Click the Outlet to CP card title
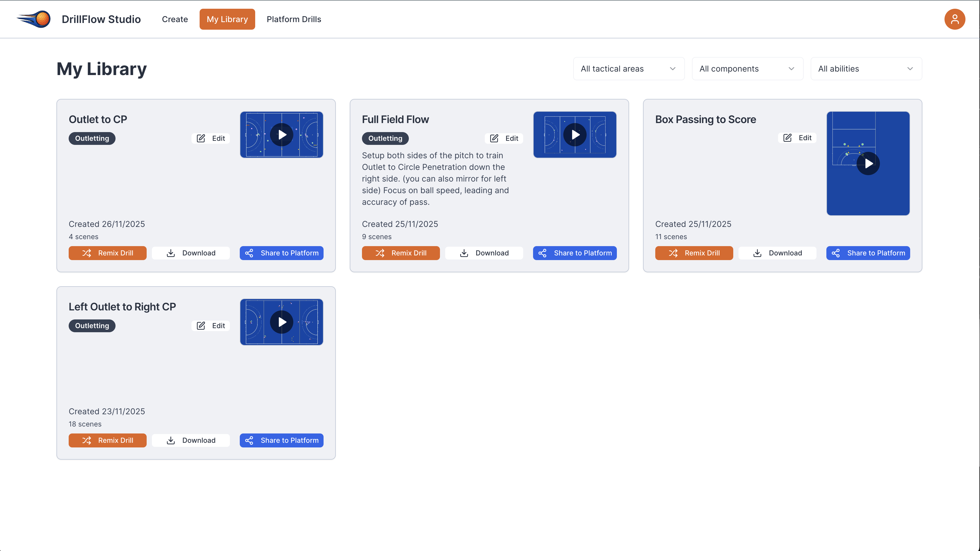Image resolution: width=980 pixels, height=551 pixels. pos(98,119)
